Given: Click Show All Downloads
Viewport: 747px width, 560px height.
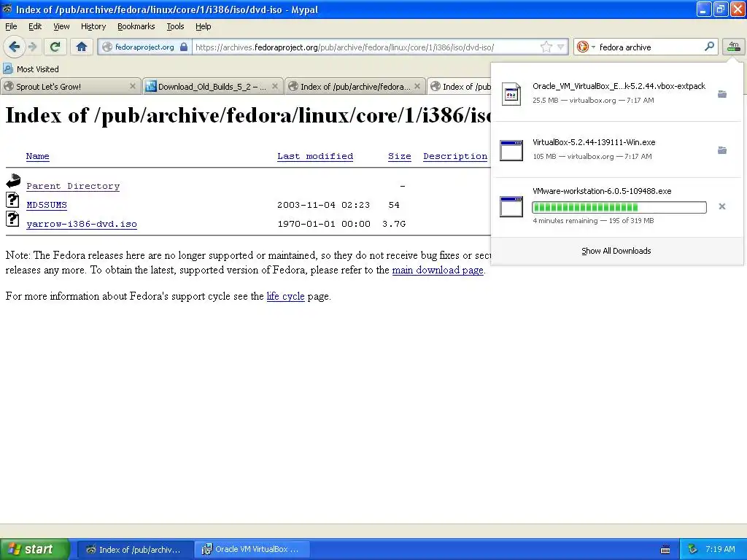Looking at the screenshot, I should (x=616, y=251).
